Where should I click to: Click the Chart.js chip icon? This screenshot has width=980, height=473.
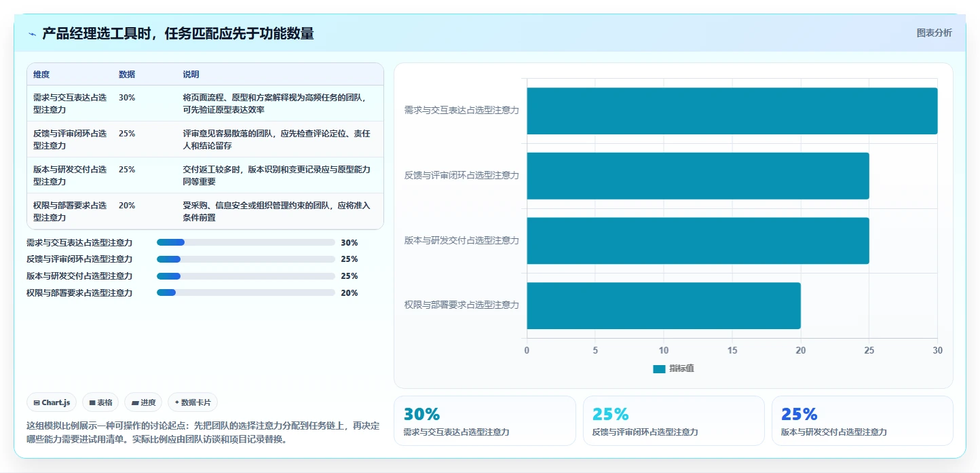point(37,402)
